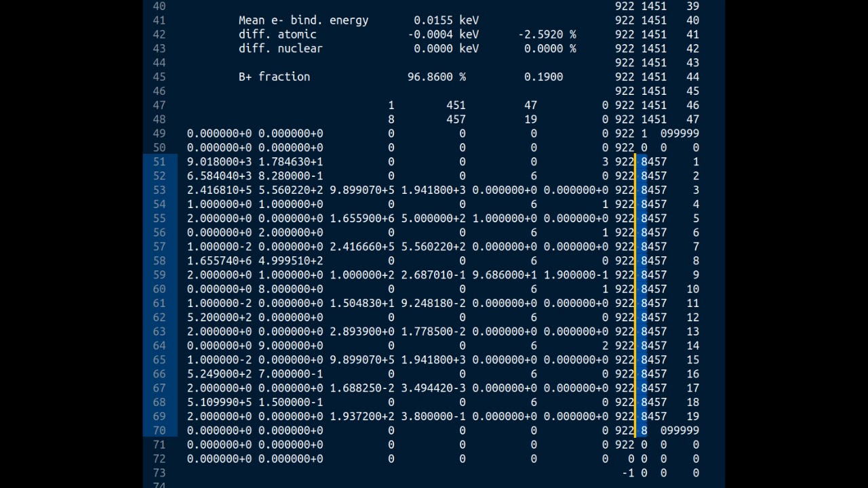
Task: Click the value 8.280000-1
Action: (290, 176)
